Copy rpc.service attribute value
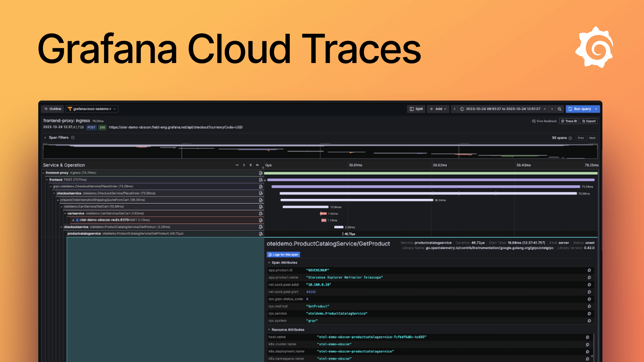This screenshot has height=362, width=644. 589,314
